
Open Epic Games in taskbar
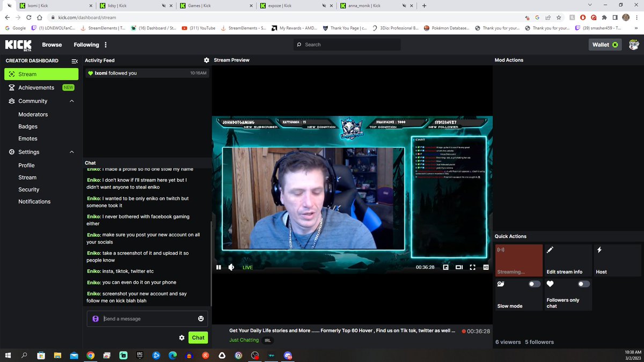pyautogui.click(x=140, y=355)
